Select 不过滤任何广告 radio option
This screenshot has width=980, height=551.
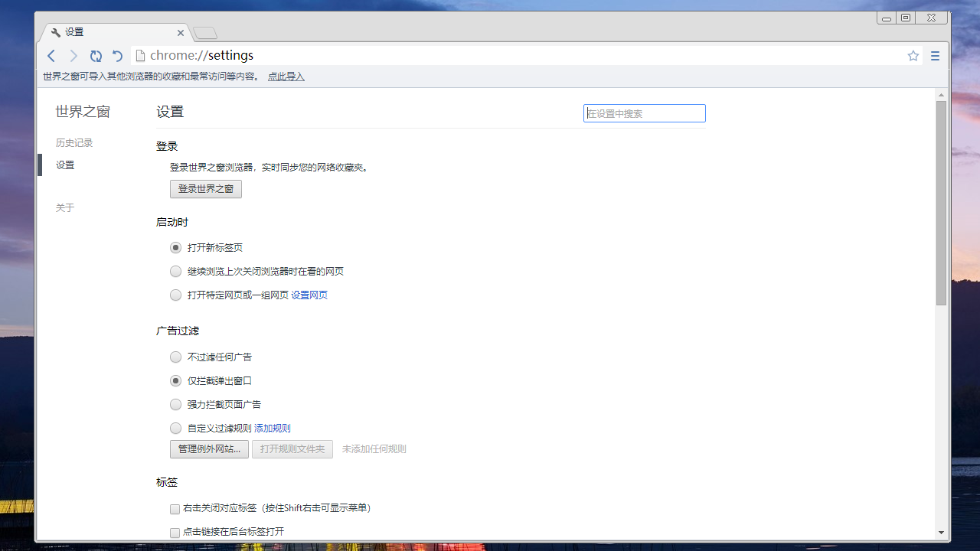tap(176, 357)
